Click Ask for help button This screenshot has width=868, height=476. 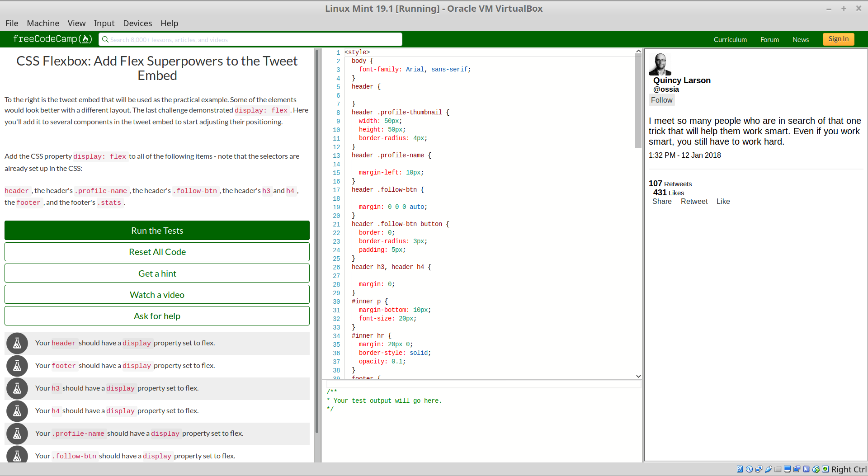pos(157,316)
